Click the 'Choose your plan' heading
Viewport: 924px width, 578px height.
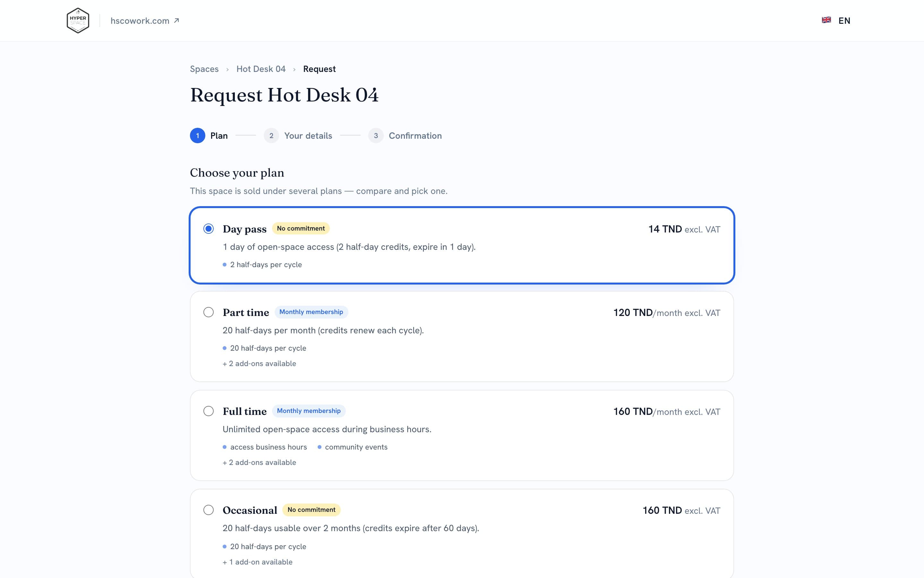pyautogui.click(x=237, y=173)
